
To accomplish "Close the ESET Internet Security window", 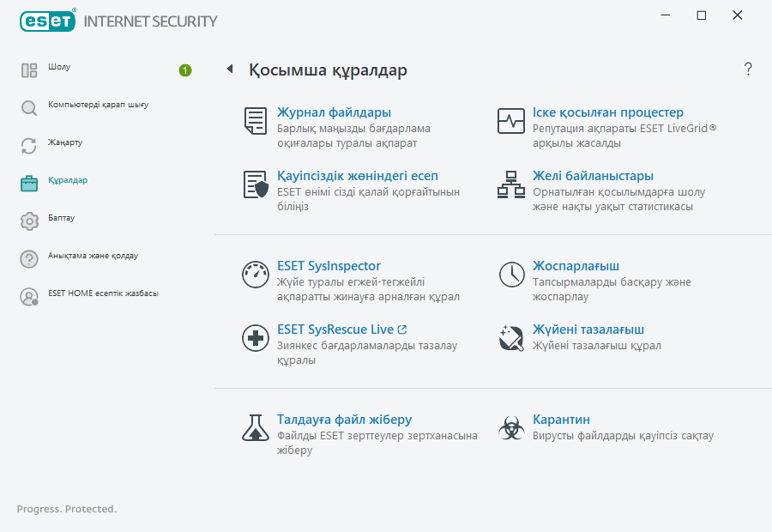I will coord(737,15).
